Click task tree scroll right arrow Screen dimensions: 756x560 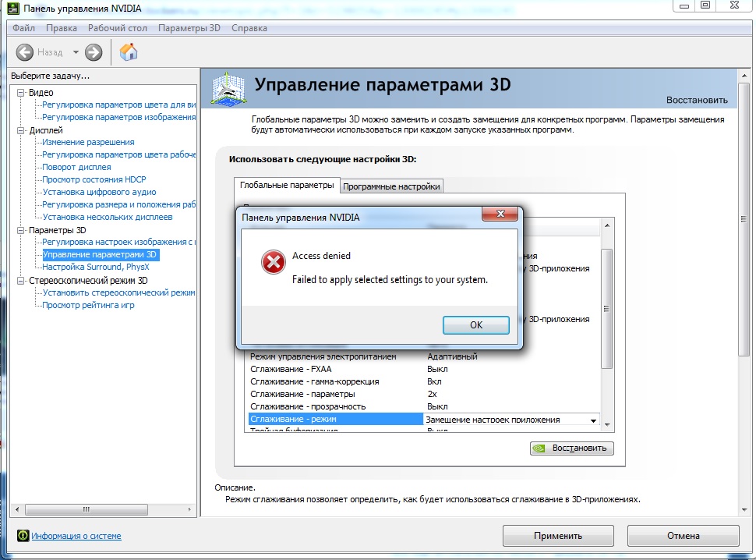click(189, 509)
